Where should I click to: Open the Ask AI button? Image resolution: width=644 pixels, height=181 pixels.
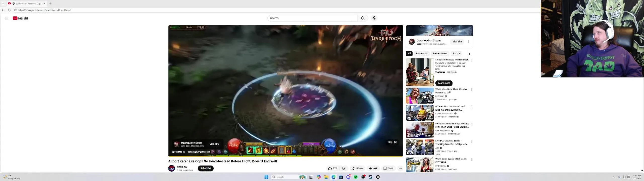[x=373, y=168]
